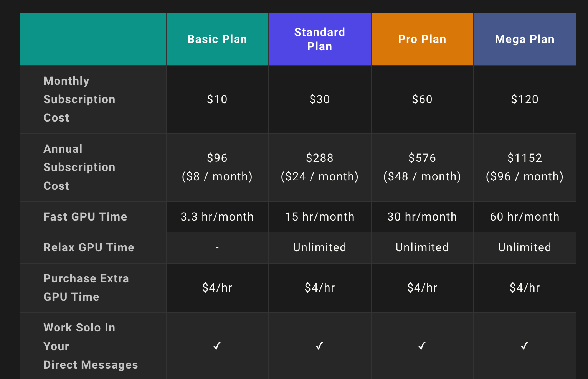588x379 pixels.
Task: Click the $4/hr cell under Standard Plan
Action: pos(320,288)
